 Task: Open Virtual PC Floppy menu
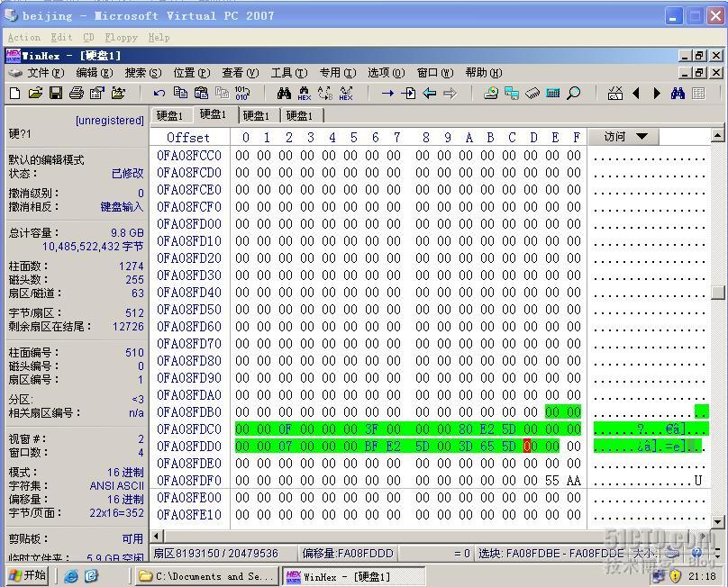coord(121,38)
